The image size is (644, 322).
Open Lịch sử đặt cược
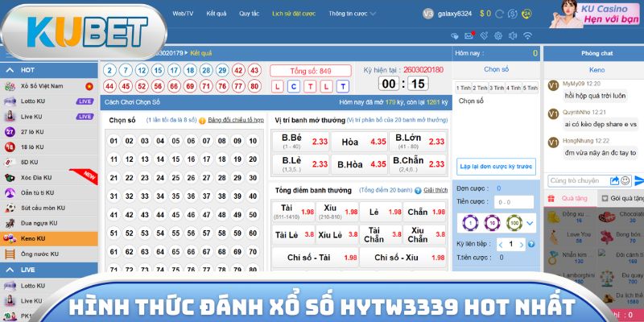[294, 14]
